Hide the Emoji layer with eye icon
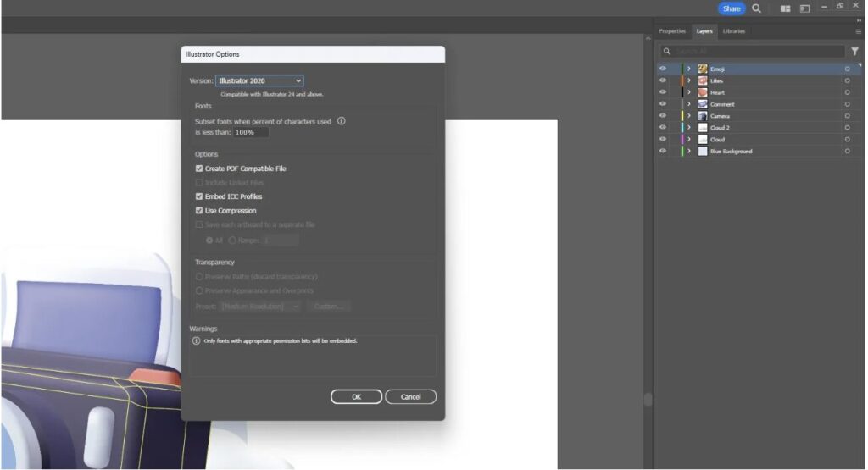Viewport: 868px width, 470px height. pos(663,69)
